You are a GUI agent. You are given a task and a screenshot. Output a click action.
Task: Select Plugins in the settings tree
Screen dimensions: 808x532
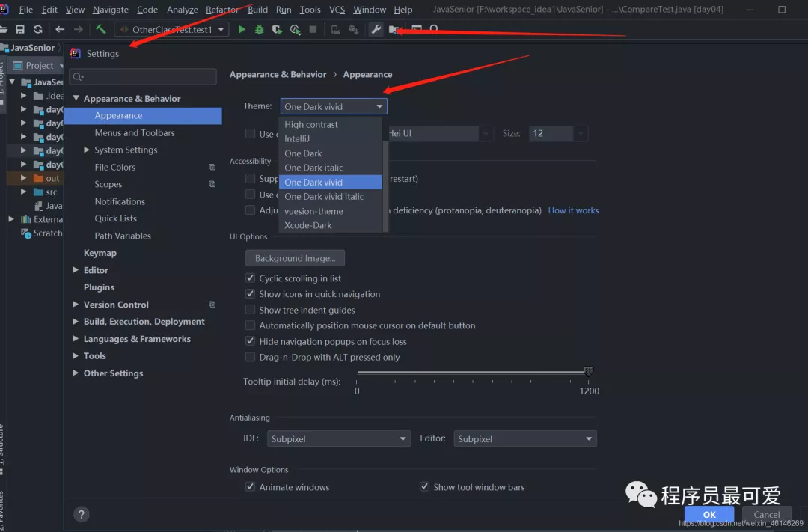[x=99, y=287]
